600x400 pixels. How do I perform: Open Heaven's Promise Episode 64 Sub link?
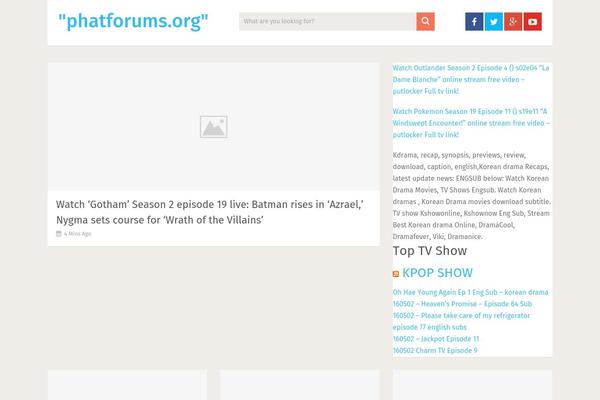(x=462, y=304)
